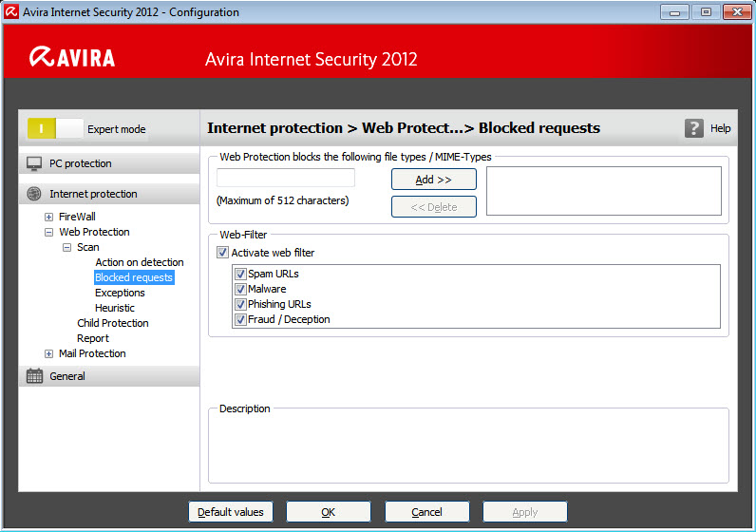Collapse the Scan tree node

67,247
